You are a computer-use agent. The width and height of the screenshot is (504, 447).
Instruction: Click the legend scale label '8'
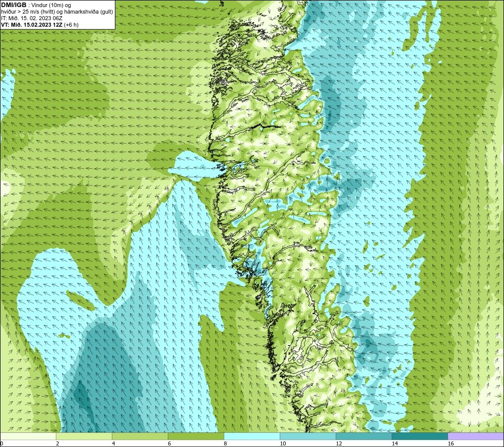[225, 443]
